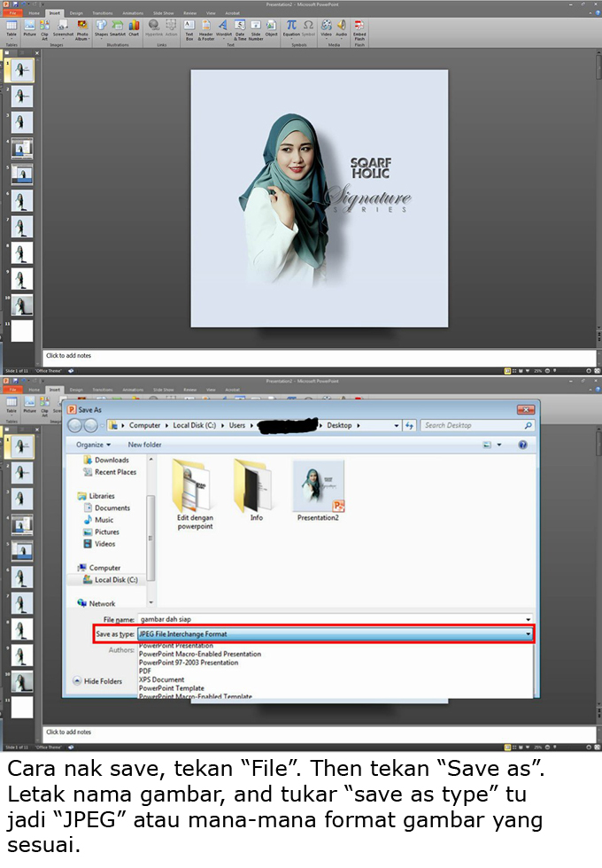602x868 pixels.
Task: Select 'Local Disk (C:)' in the navigation tree
Action: coord(110,579)
